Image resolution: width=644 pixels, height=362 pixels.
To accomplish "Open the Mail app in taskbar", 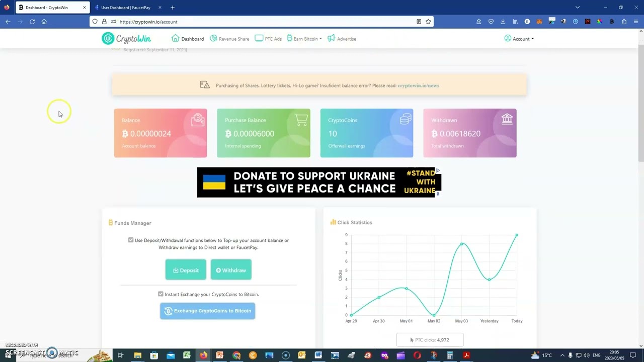I will [171, 355].
